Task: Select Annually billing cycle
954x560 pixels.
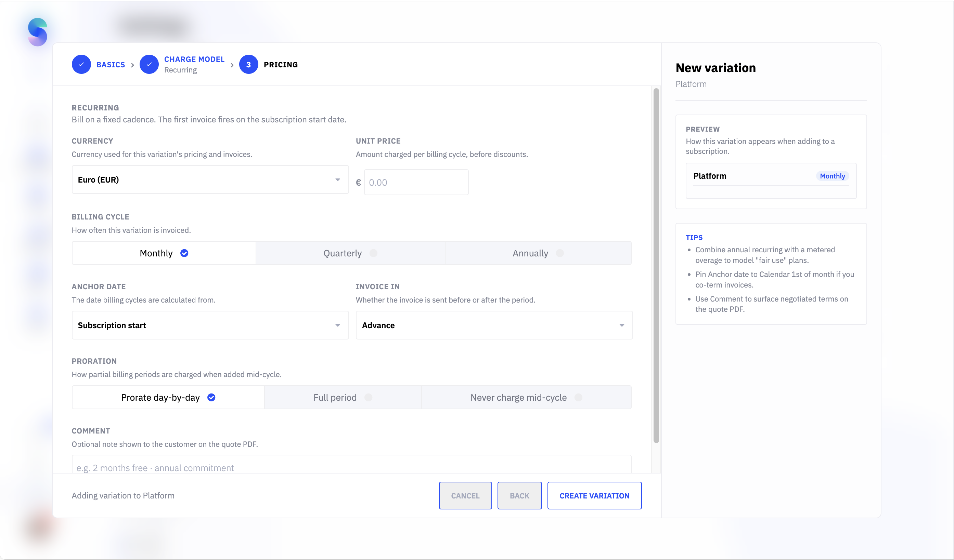Action: 538,253
